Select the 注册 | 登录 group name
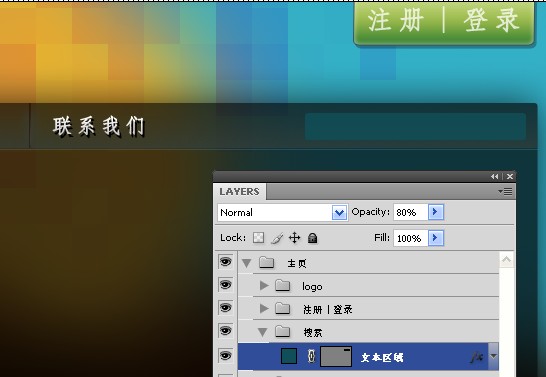This screenshot has width=546, height=377. (328, 309)
